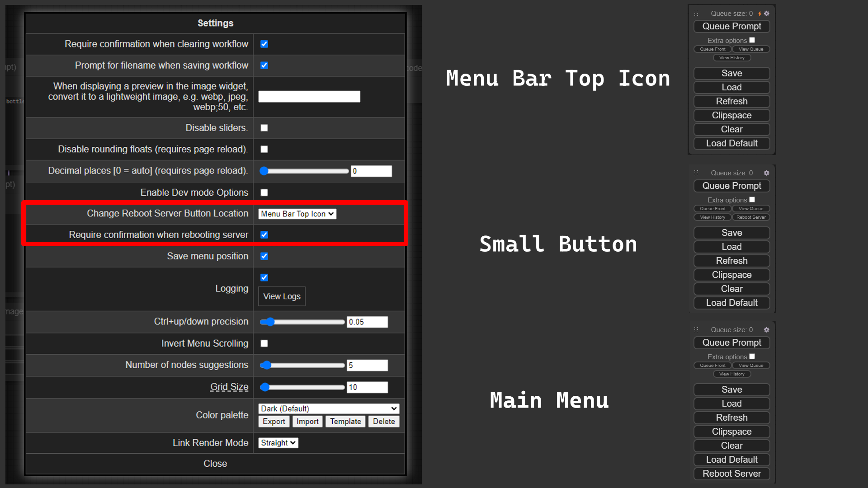The height and width of the screenshot is (488, 868).
Task: Click the Load Default button (top panel)
Action: (731, 142)
